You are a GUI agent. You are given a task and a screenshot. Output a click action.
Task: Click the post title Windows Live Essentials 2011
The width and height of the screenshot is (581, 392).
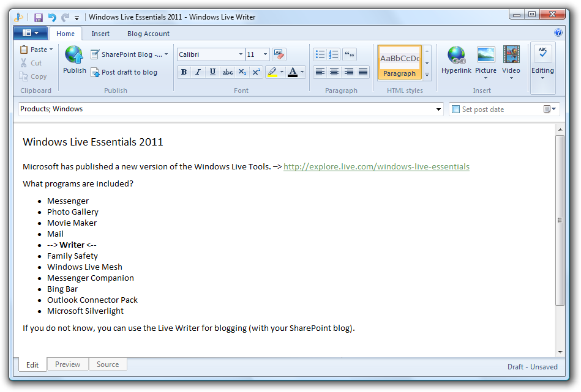(x=93, y=142)
